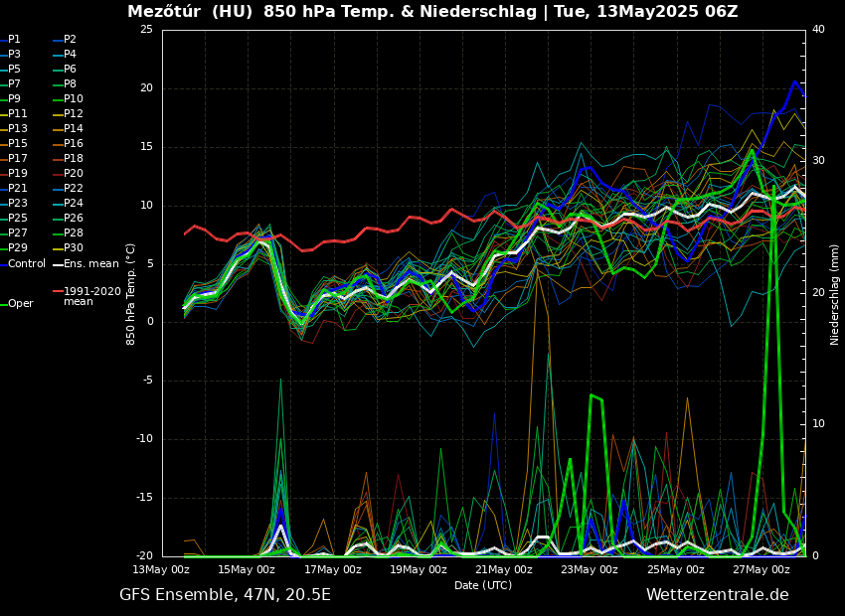Select the 21May 00z date tick
The height and width of the screenshot is (616, 845).
click(503, 570)
